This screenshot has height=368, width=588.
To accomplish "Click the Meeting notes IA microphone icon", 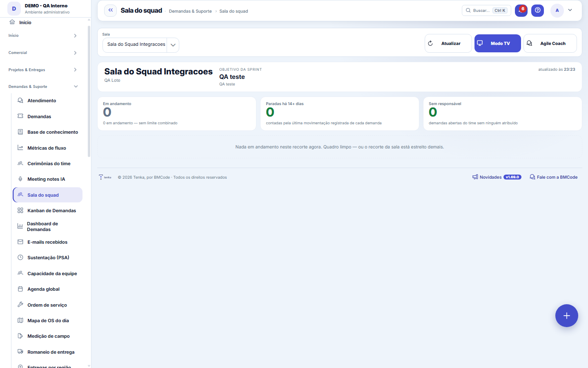I will 20,179.
